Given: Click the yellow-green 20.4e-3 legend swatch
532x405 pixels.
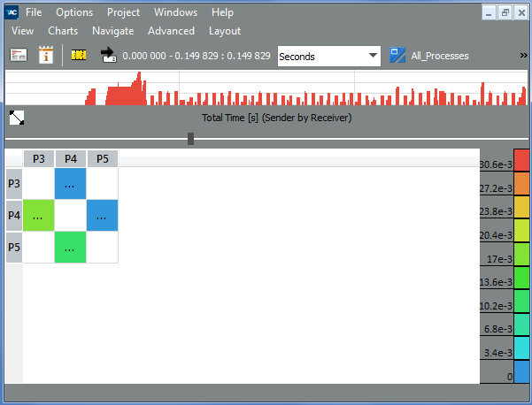Looking at the screenshot, I should [x=521, y=231].
